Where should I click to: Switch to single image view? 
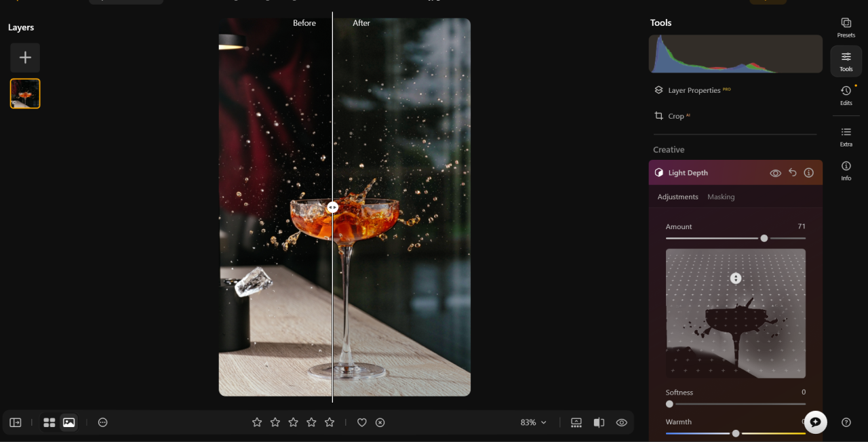68,422
